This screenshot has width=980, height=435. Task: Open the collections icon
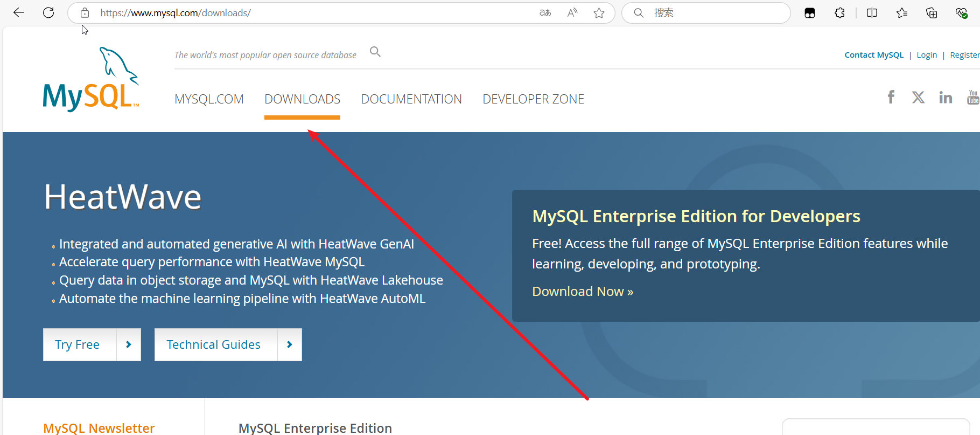932,13
